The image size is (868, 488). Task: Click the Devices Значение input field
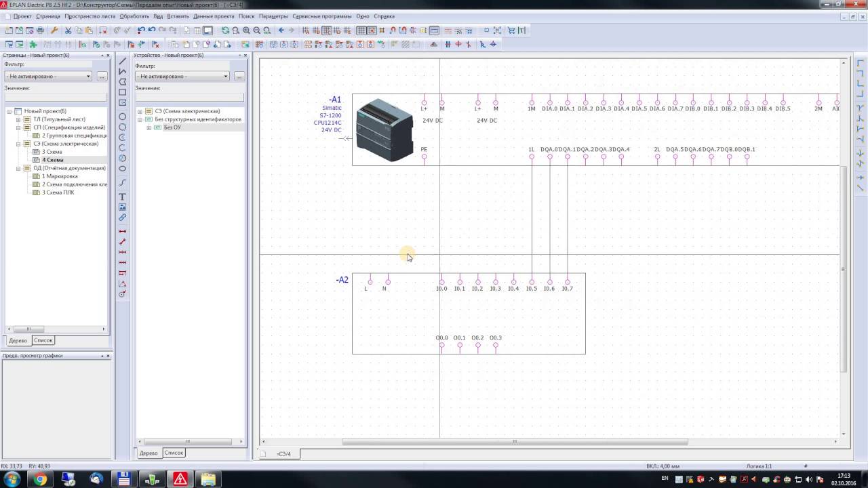191,98
